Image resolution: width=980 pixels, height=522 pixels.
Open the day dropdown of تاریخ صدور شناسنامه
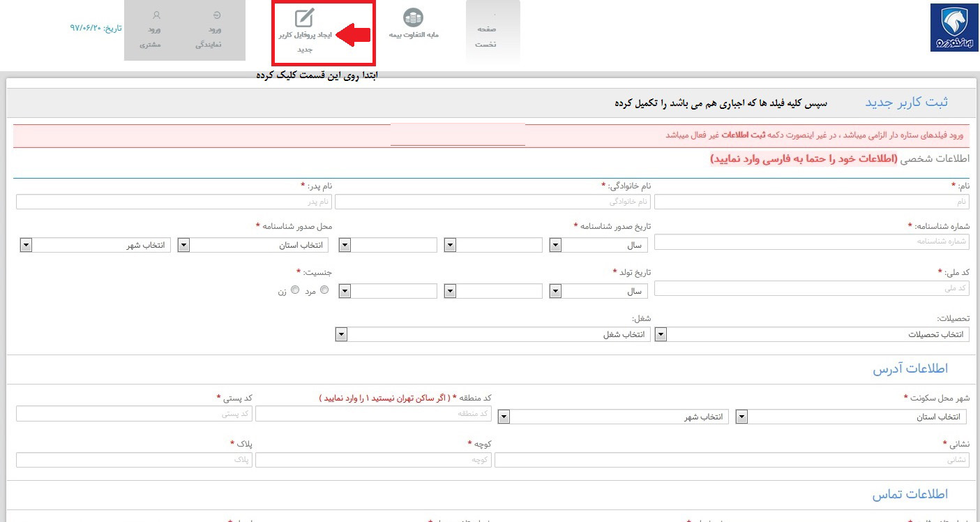click(x=389, y=245)
